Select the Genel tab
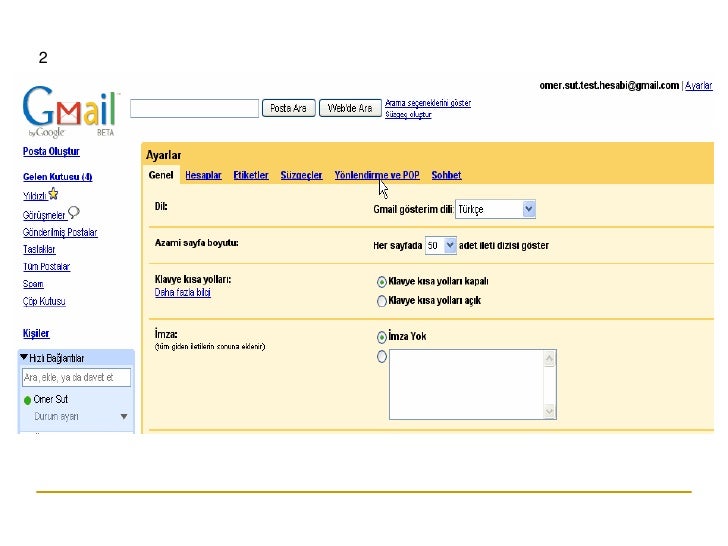This screenshot has width=728, height=546. (x=161, y=176)
